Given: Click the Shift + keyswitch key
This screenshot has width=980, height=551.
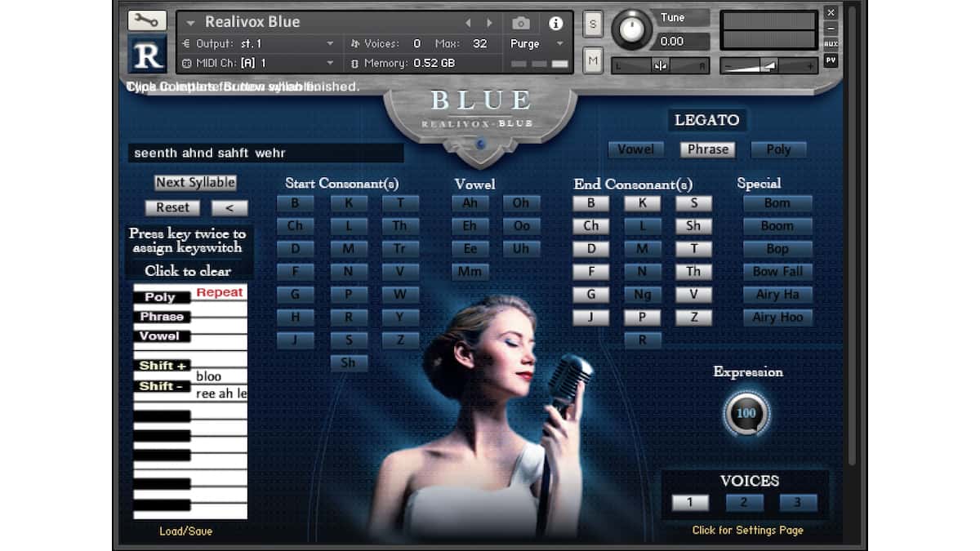Looking at the screenshot, I should click(163, 366).
